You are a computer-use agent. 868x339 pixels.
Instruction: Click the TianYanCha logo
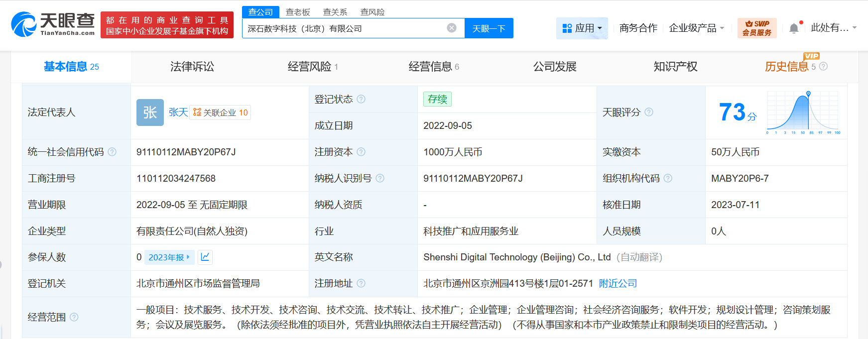pos(53,24)
